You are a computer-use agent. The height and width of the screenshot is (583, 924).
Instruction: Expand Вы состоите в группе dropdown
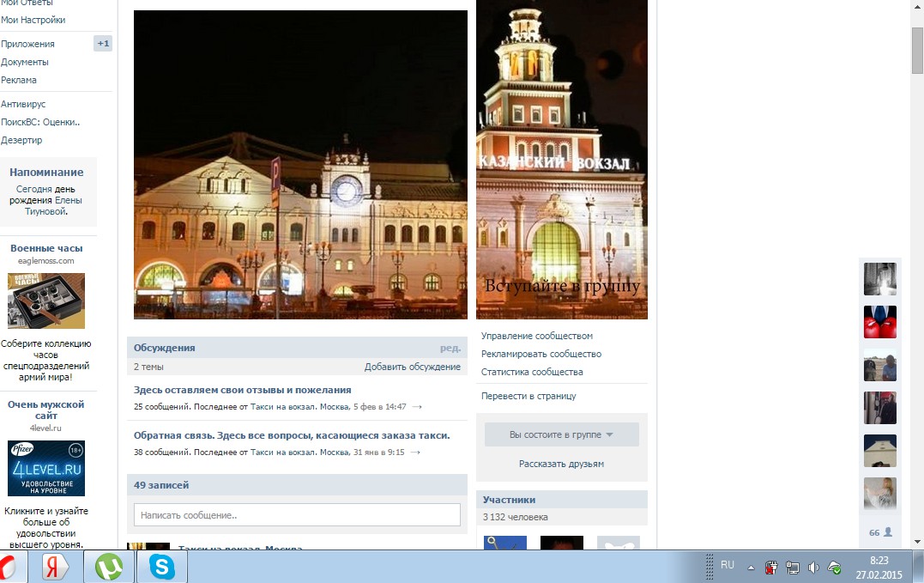562,434
